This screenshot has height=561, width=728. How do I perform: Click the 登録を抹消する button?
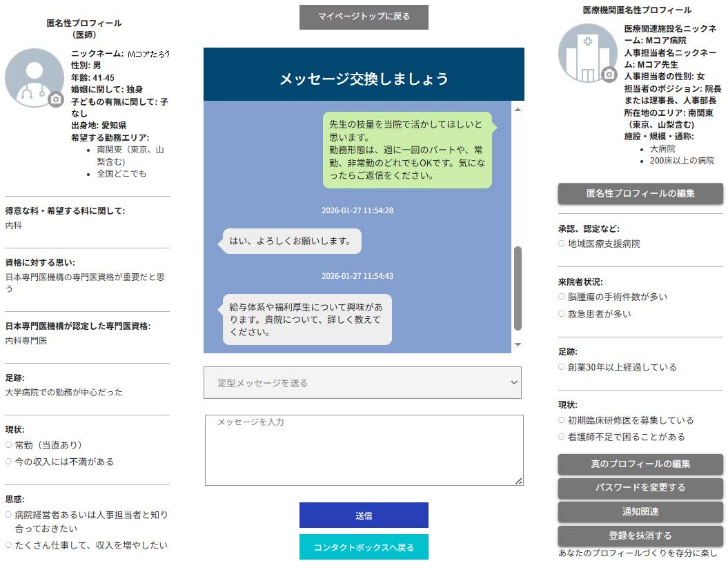point(639,535)
